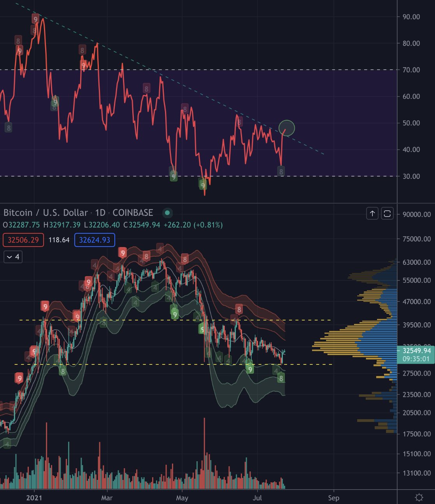Select the green circle annotation on RSI
This screenshot has width=435, height=504.
coord(287,128)
